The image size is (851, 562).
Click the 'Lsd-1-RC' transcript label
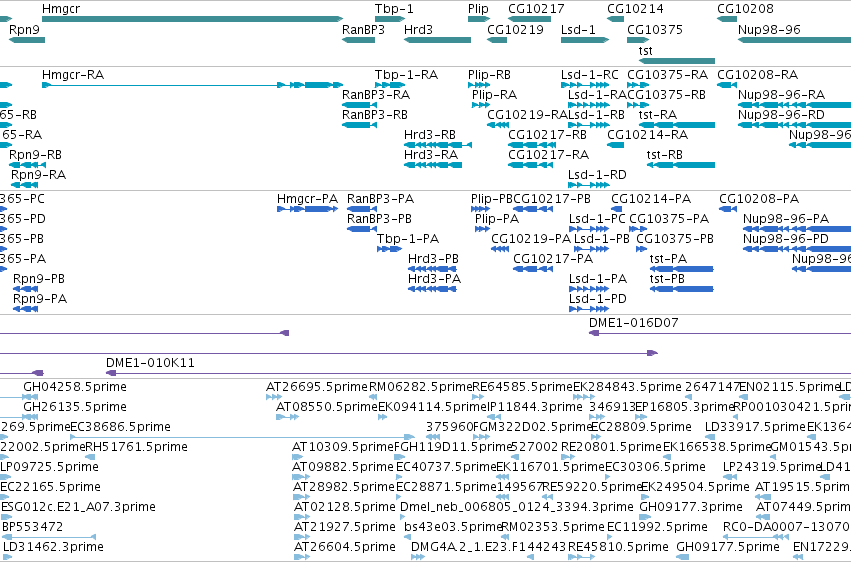(589, 75)
